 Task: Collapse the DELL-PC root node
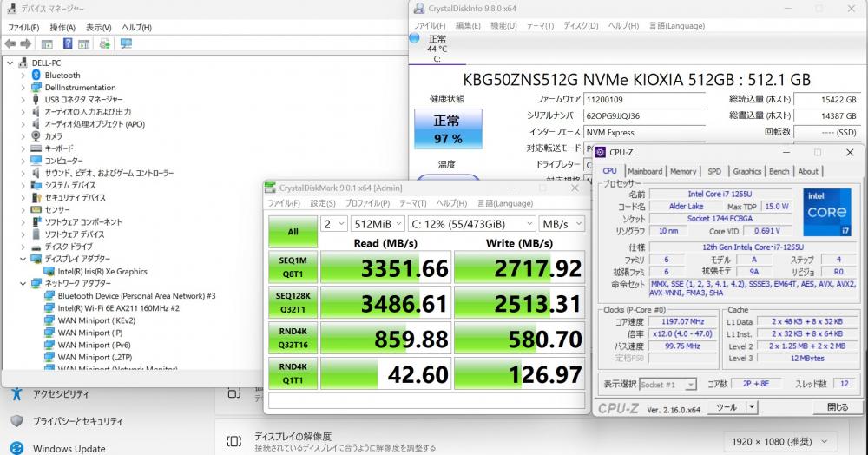10,63
